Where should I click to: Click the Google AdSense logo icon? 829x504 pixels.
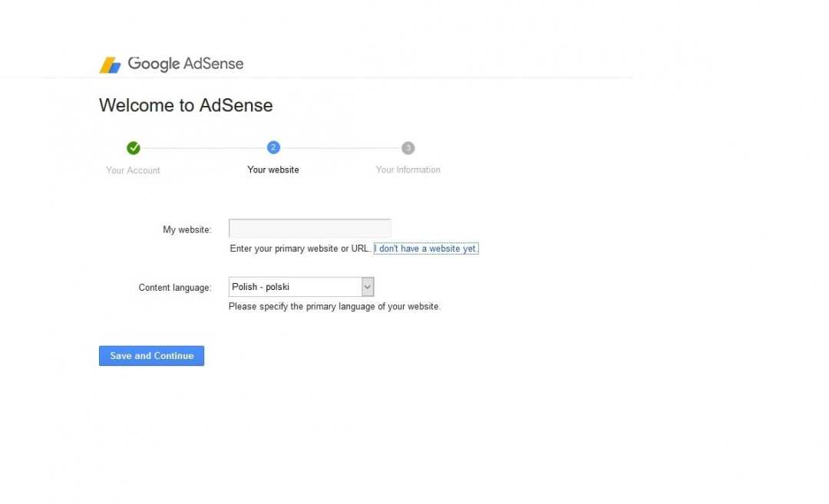(x=110, y=65)
